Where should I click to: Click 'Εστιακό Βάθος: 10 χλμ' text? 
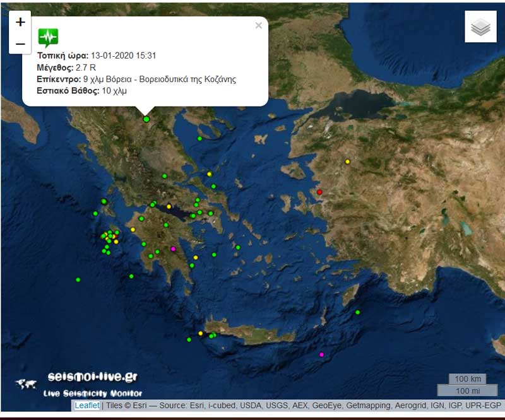point(81,91)
